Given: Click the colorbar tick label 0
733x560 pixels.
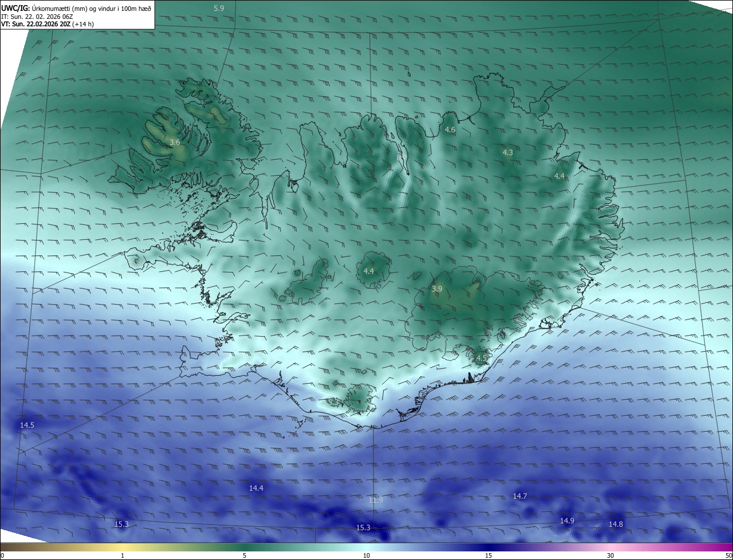Looking at the screenshot, I should pyautogui.click(x=2, y=555).
